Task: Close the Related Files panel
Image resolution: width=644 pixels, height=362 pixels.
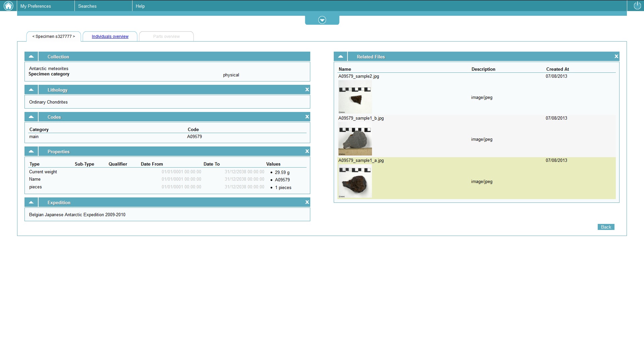Action: point(616,56)
